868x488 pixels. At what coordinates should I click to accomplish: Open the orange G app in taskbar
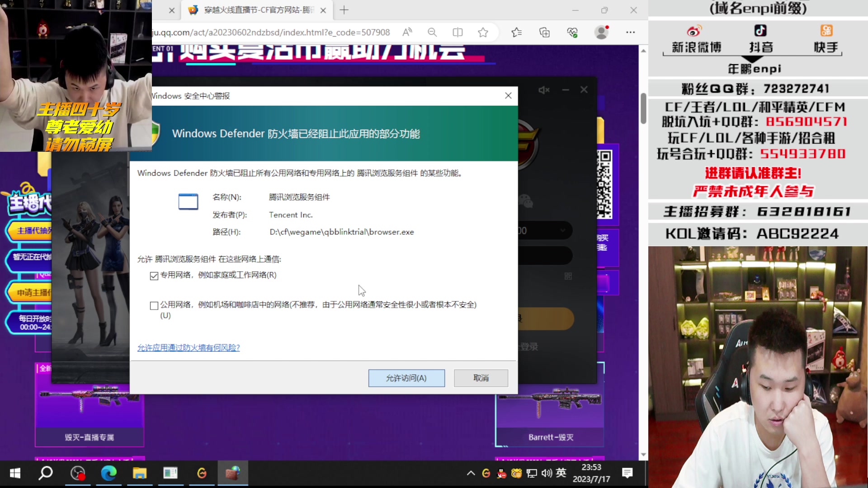[202, 473]
